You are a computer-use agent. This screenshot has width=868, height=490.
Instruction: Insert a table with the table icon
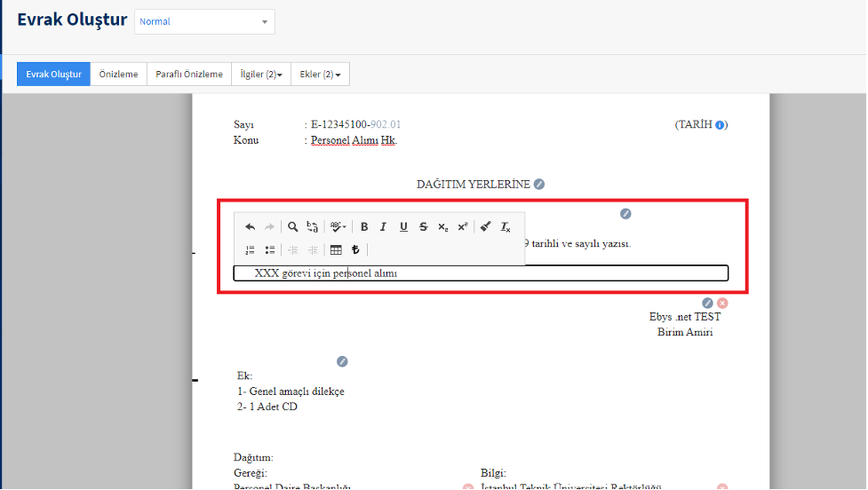336,250
